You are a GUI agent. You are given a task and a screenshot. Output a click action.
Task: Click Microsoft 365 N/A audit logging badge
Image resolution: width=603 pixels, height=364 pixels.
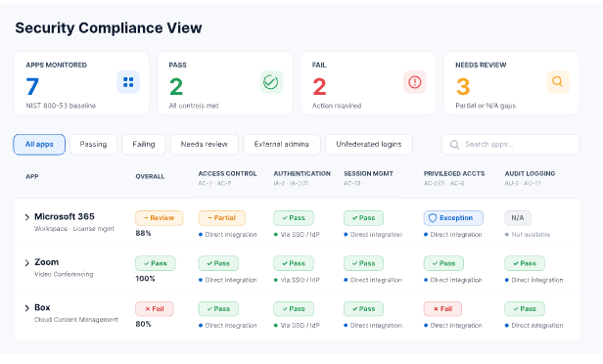click(x=518, y=218)
